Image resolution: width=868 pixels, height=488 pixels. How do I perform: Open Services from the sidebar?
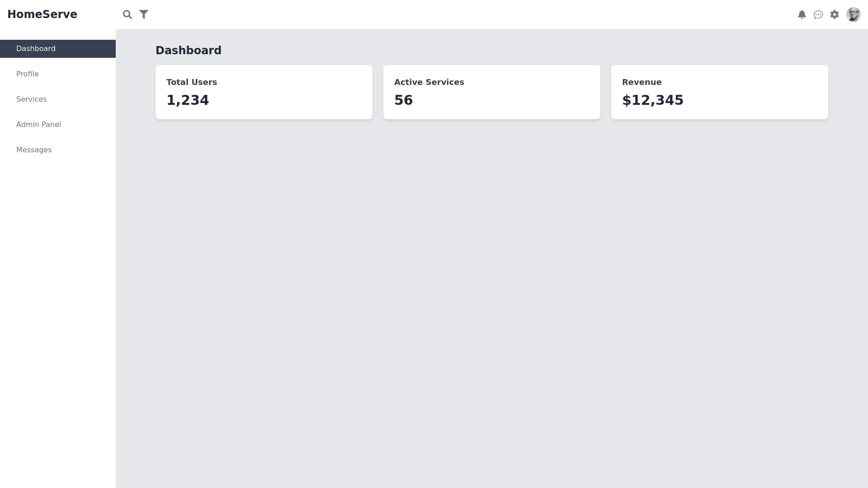tap(32, 99)
